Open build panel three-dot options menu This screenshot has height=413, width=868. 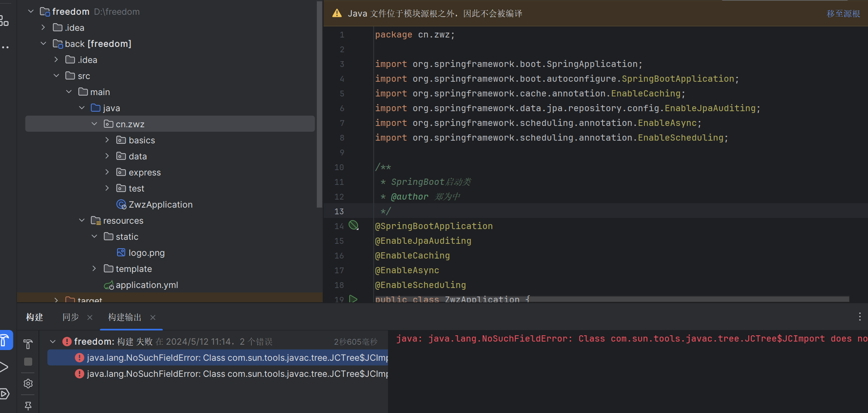point(860,317)
